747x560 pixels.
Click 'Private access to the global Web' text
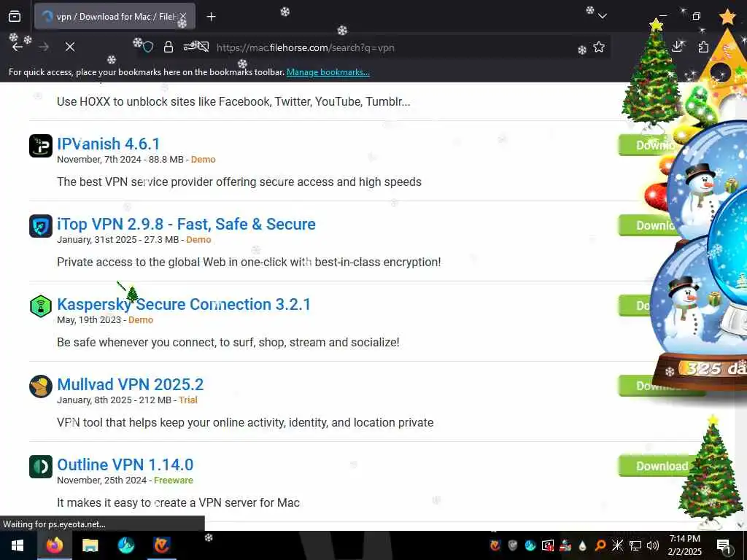[249, 262]
